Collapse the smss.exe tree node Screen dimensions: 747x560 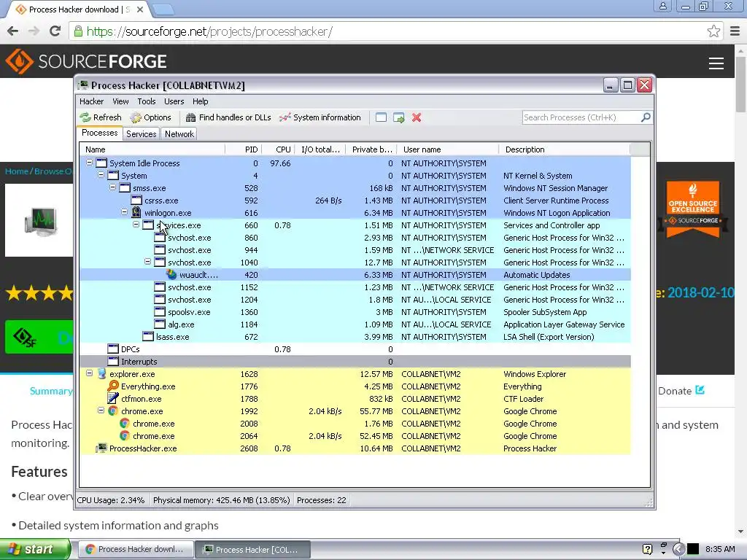(x=112, y=187)
